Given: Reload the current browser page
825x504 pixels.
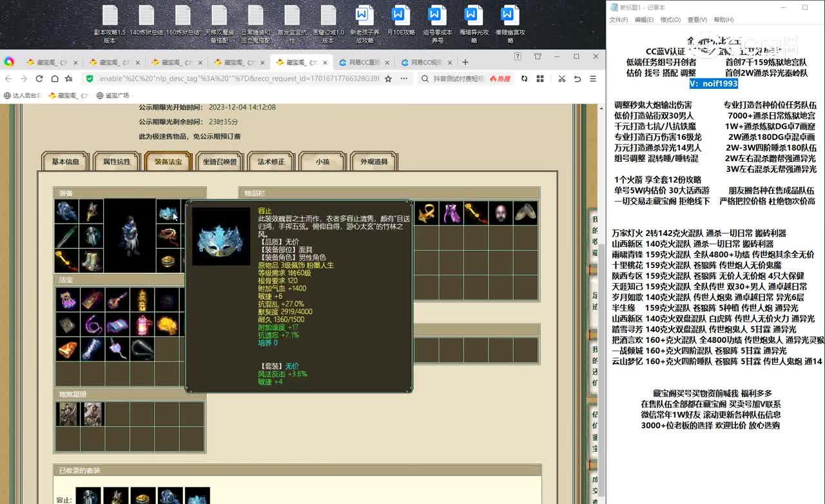Looking at the screenshot, I should point(39,79).
